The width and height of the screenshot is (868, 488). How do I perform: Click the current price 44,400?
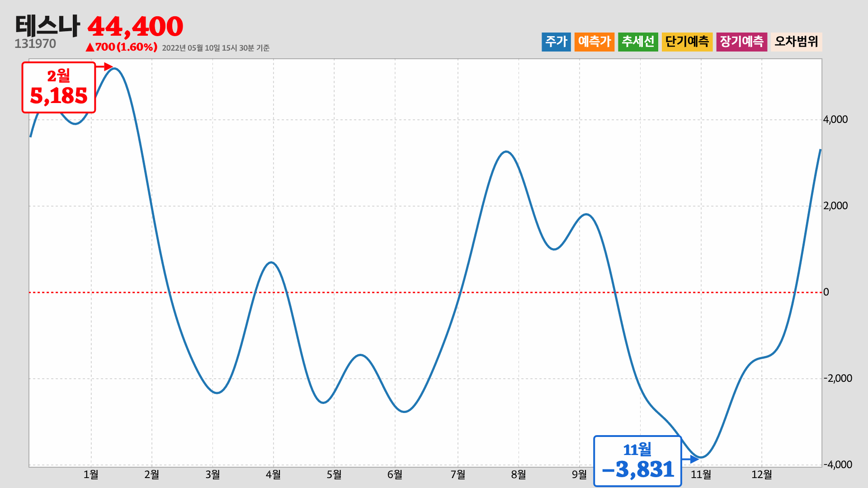[x=135, y=26]
